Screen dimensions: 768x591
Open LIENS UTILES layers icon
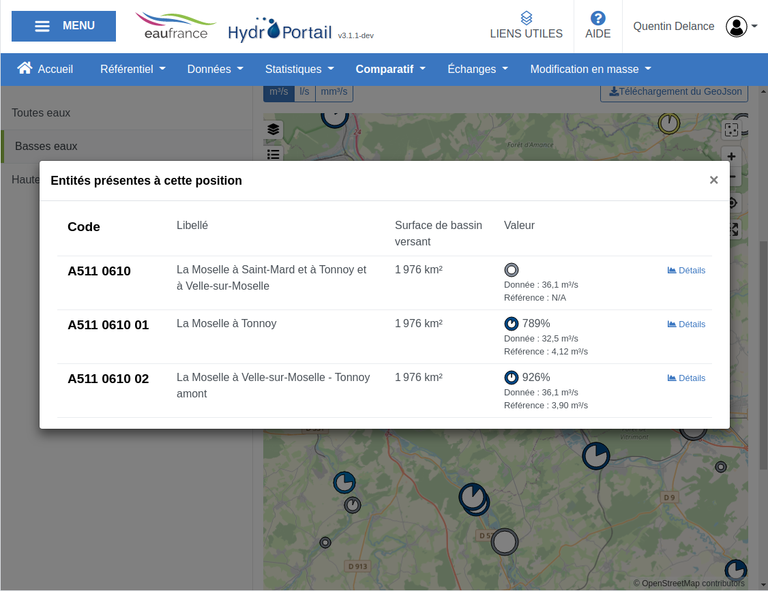[x=526, y=18]
